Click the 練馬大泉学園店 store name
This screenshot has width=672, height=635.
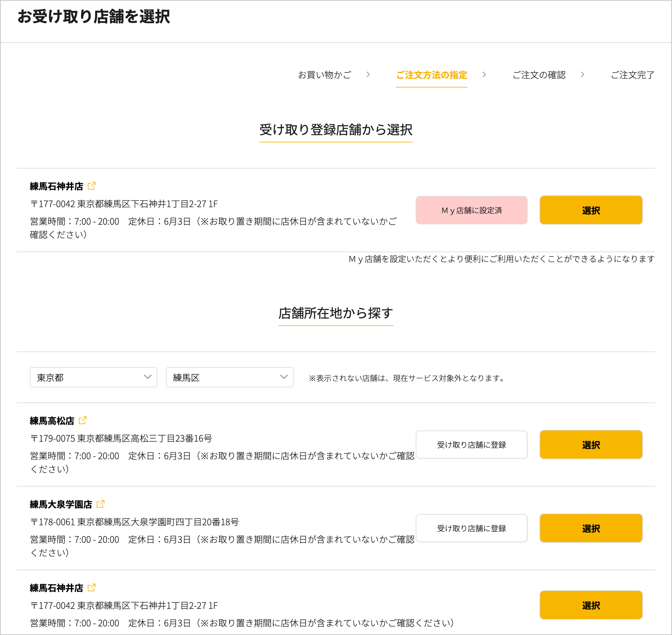pyautogui.click(x=61, y=504)
